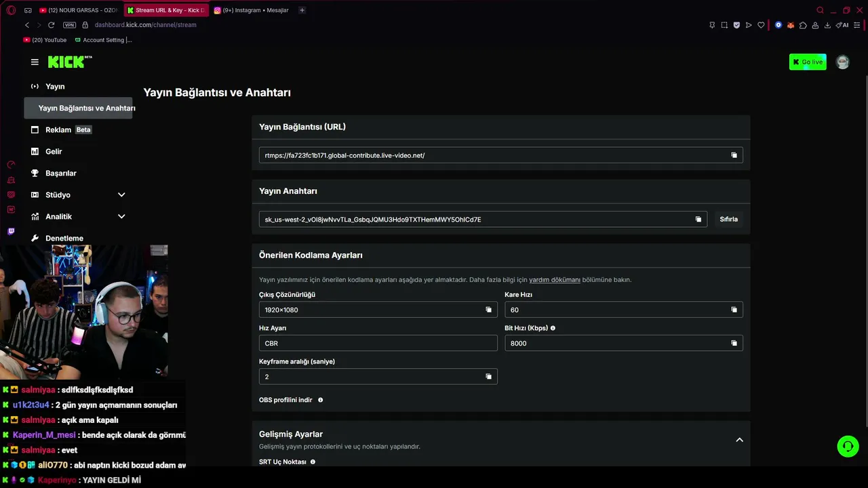Open the browser extensions puzzle icon
The height and width of the screenshot is (488, 868).
coord(803,25)
